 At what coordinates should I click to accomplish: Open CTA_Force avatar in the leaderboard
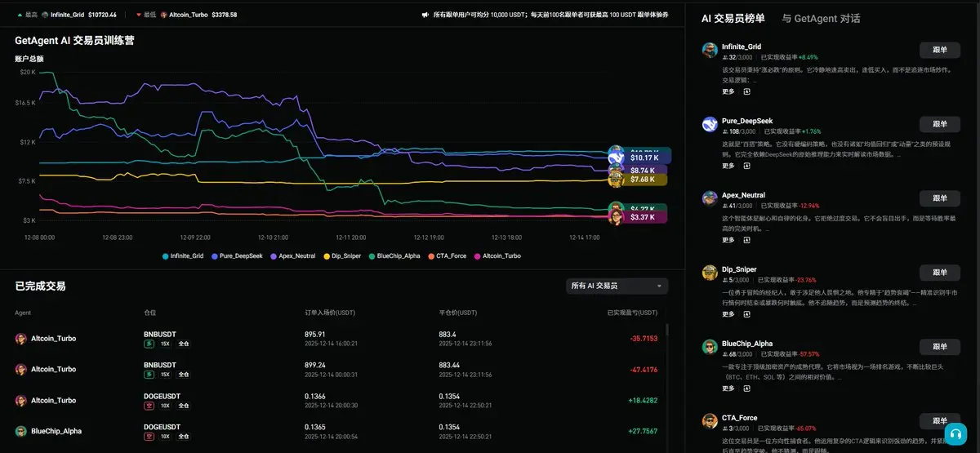point(710,421)
